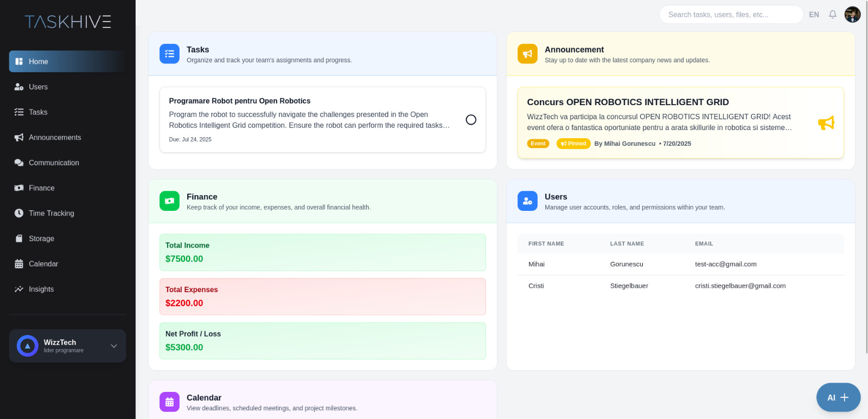Open the user profile avatar
The image size is (868, 419).
(852, 15)
